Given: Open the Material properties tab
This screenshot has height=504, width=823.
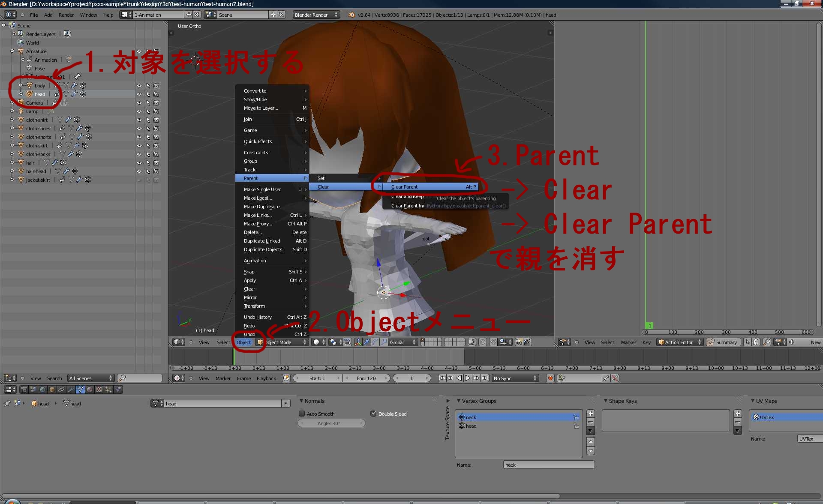Looking at the screenshot, I should tap(90, 390).
